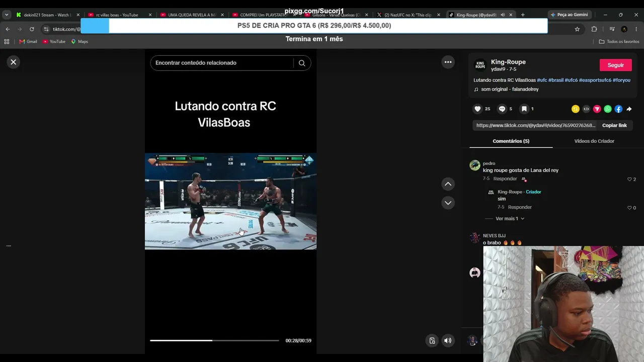Close the King-Roupe TikTok tab
The image size is (644, 362).
coord(511,15)
